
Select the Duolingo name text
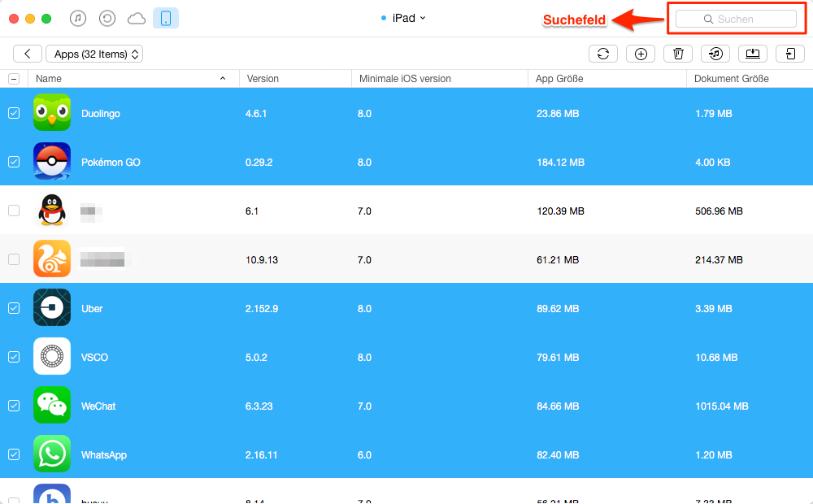[x=101, y=114]
